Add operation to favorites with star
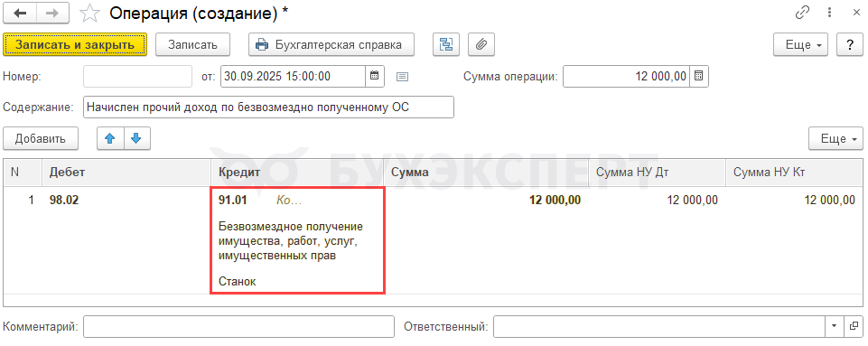Screen dimensions: 868x346 (89, 14)
